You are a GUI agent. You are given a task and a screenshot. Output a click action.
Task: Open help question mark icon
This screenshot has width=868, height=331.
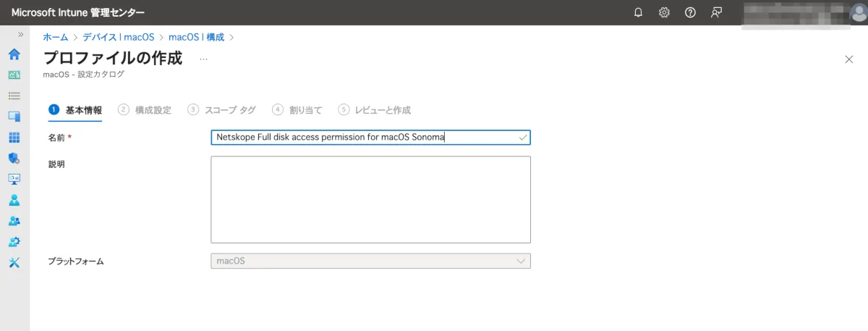pyautogui.click(x=690, y=12)
